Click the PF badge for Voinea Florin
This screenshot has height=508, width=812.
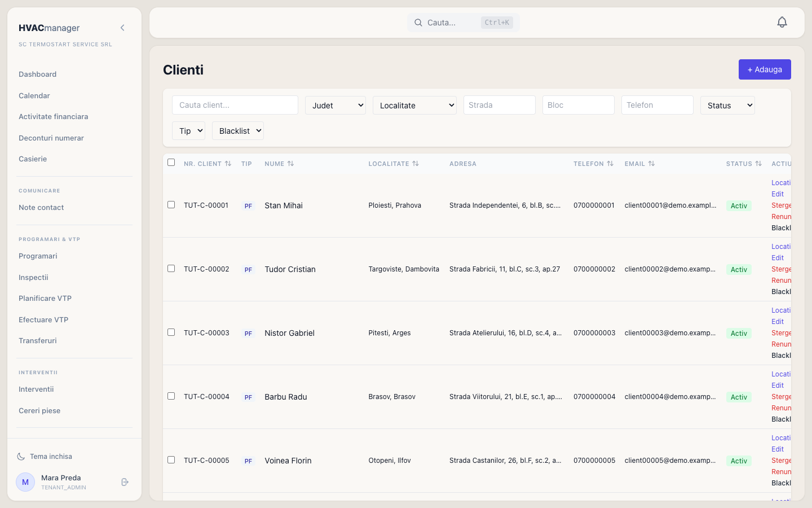coord(248,461)
